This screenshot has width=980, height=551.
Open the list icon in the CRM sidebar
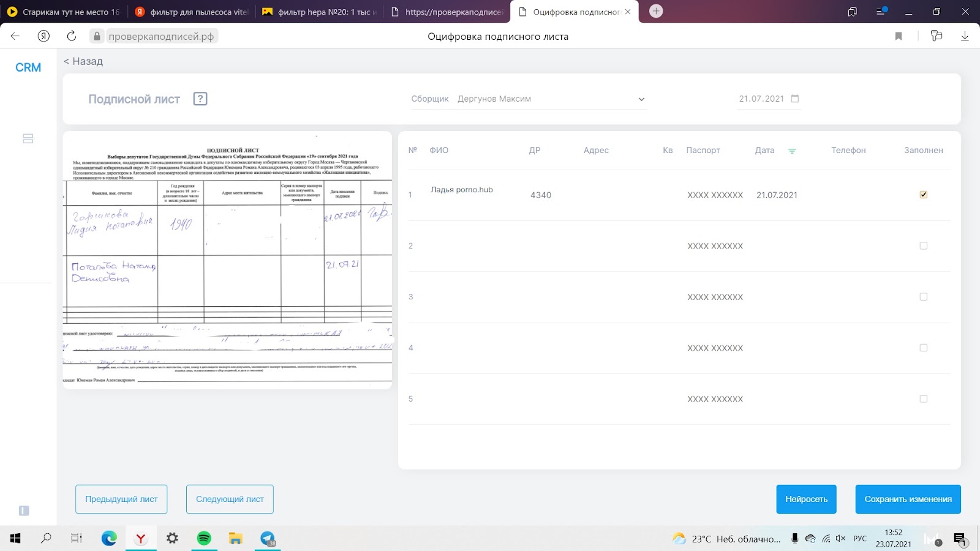click(x=28, y=138)
